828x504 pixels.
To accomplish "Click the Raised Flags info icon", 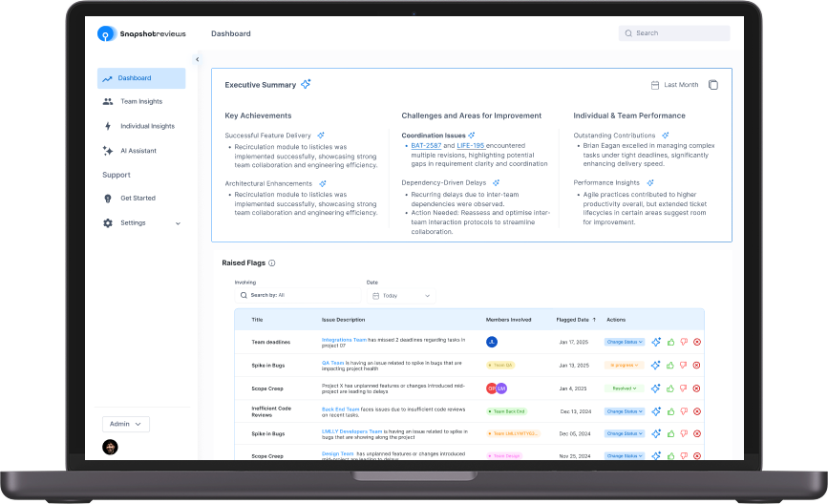I will tap(272, 262).
